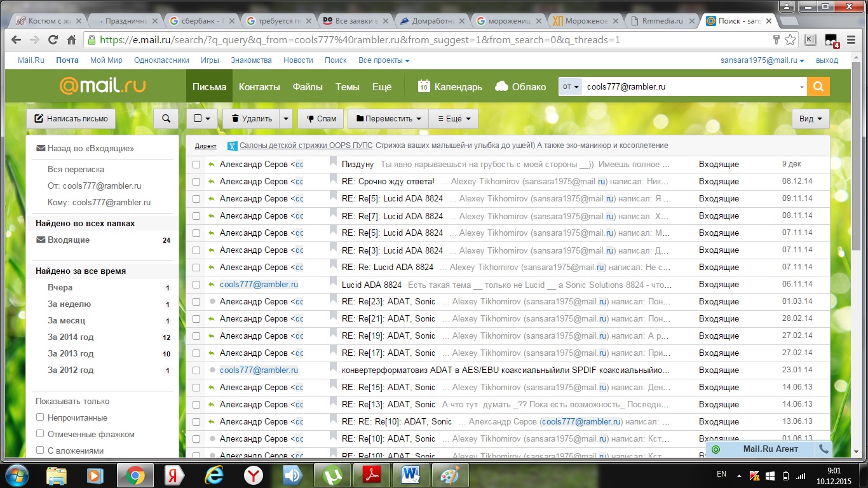Click the magnifier button beside Написать письмо
Image resolution: width=868 pixels, height=488 pixels.
pyautogui.click(x=166, y=118)
